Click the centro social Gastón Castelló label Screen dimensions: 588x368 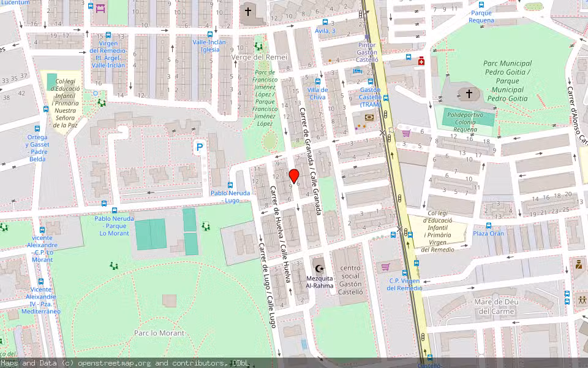pos(350,280)
